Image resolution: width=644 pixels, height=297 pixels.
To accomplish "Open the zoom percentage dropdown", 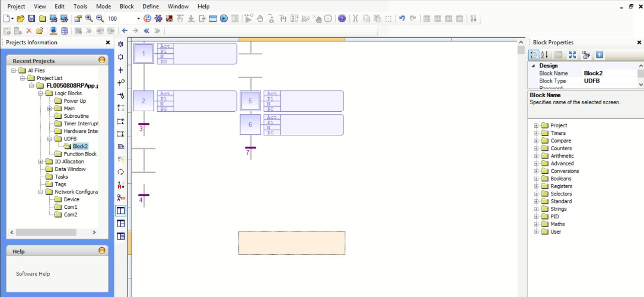I will (138, 19).
